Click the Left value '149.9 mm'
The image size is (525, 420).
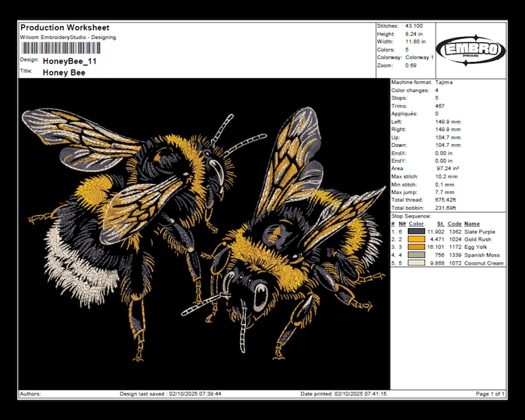[x=448, y=122]
